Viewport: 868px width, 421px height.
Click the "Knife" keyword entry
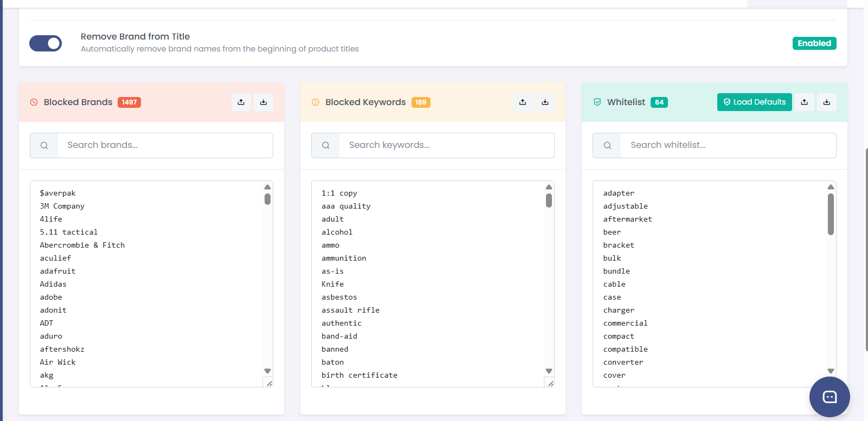coord(332,284)
